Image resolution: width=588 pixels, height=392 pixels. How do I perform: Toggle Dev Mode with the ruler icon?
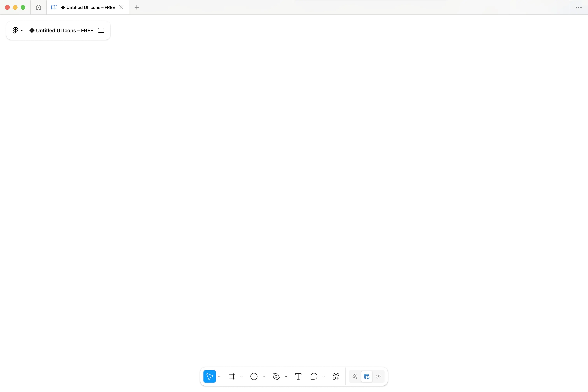[x=367, y=376]
